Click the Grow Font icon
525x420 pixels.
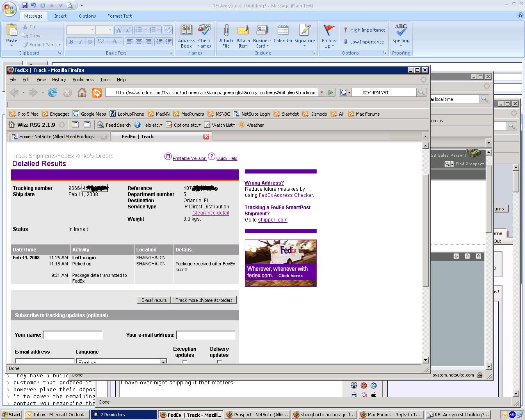click(x=119, y=30)
